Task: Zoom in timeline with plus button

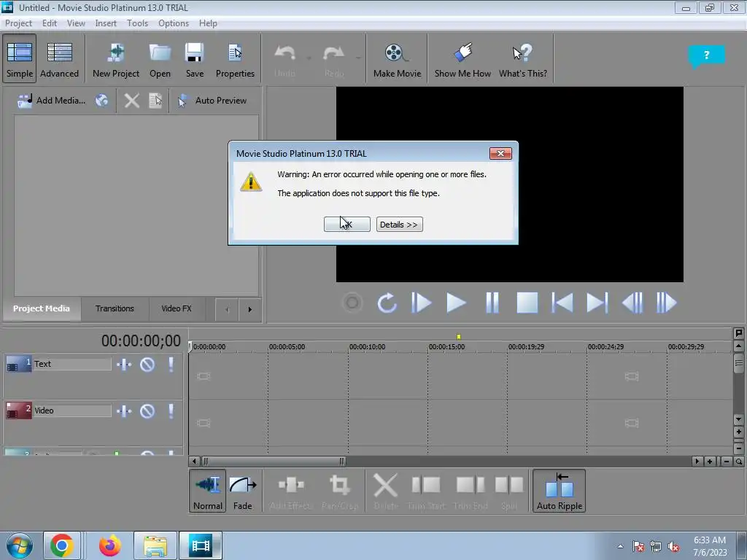Action: pyautogui.click(x=710, y=461)
